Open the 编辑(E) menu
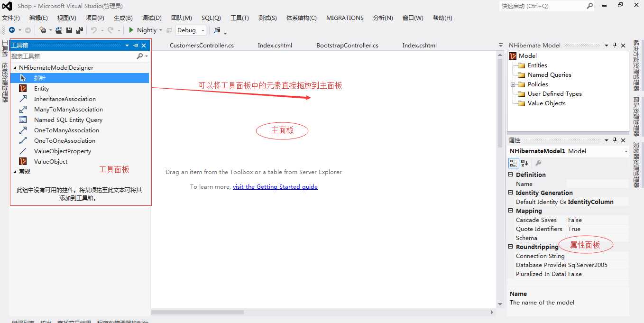 [x=38, y=18]
